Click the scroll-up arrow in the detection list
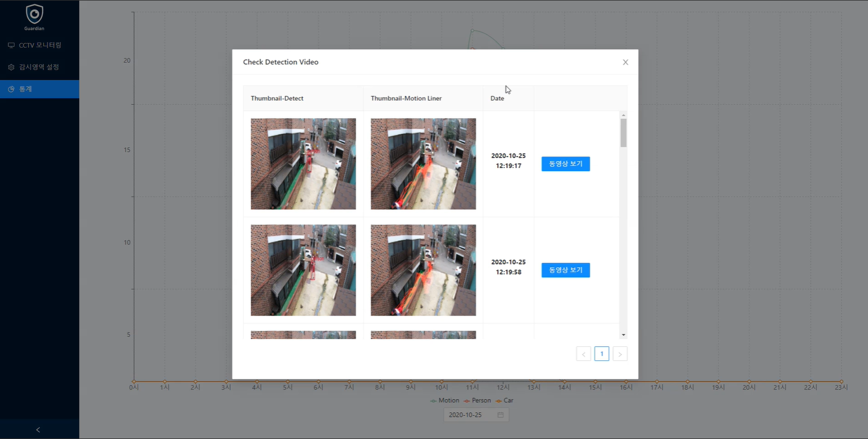The image size is (868, 439). 624,115
